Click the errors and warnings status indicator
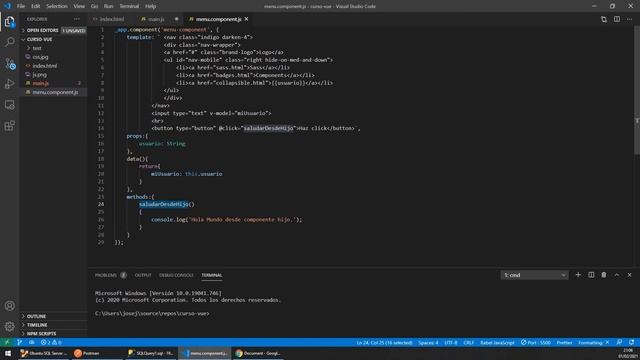This screenshot has width=640, height=360. pos(51,342)
